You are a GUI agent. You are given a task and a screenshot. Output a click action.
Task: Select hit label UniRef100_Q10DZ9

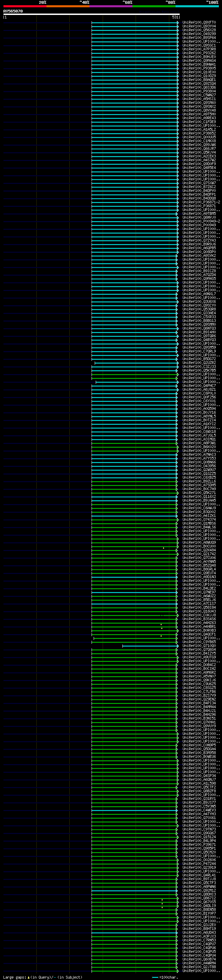[x=199, y=76]
